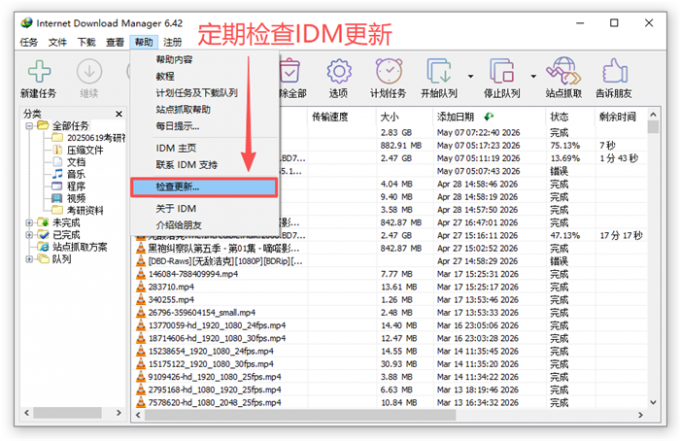This screenshot has height=441, width=680.
Task: Sort by 传输速度 column header
Action: pos(342,117)
